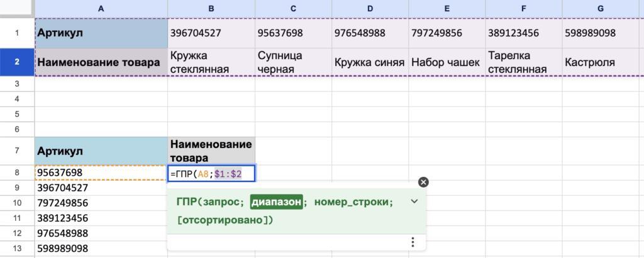Click the номер_строки argument in help
The height and width of the screenshot is (258, 644).
pyautogui.click(x=351, y=202)
